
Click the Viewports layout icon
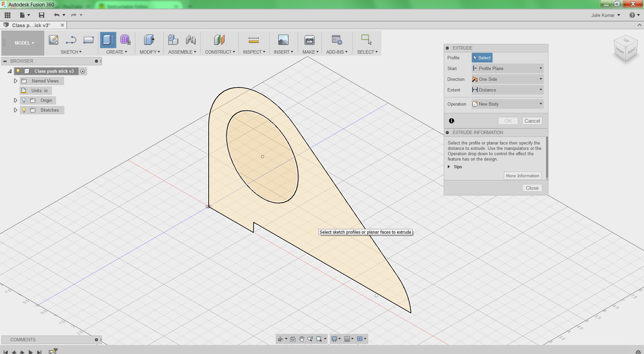360,339
